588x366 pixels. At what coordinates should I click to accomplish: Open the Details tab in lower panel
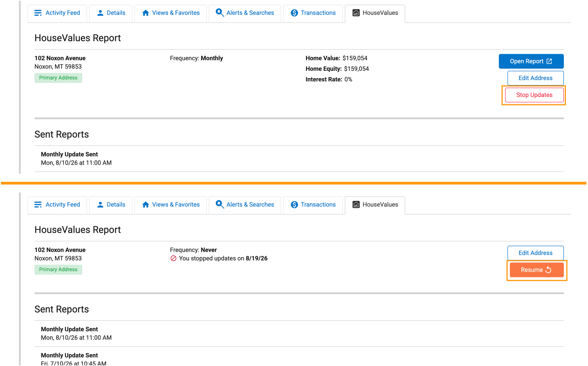tap(111, 205)
